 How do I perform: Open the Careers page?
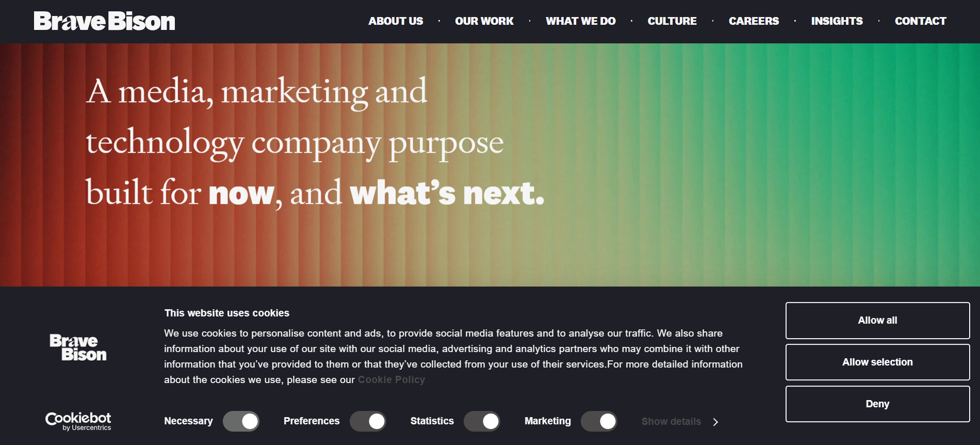pos(754,21)
